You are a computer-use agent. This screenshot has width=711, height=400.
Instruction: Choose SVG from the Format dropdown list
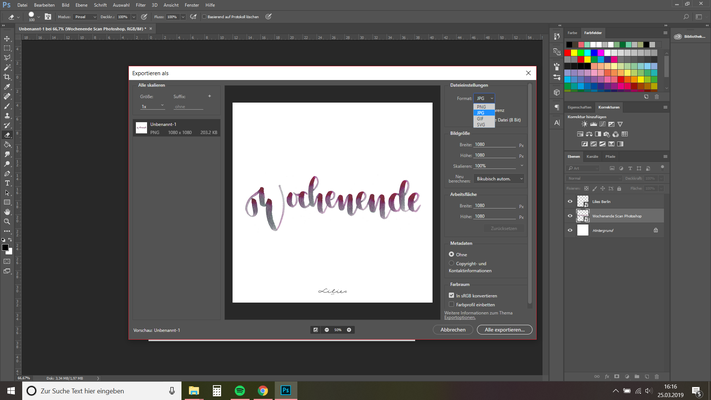pos(481,124)
